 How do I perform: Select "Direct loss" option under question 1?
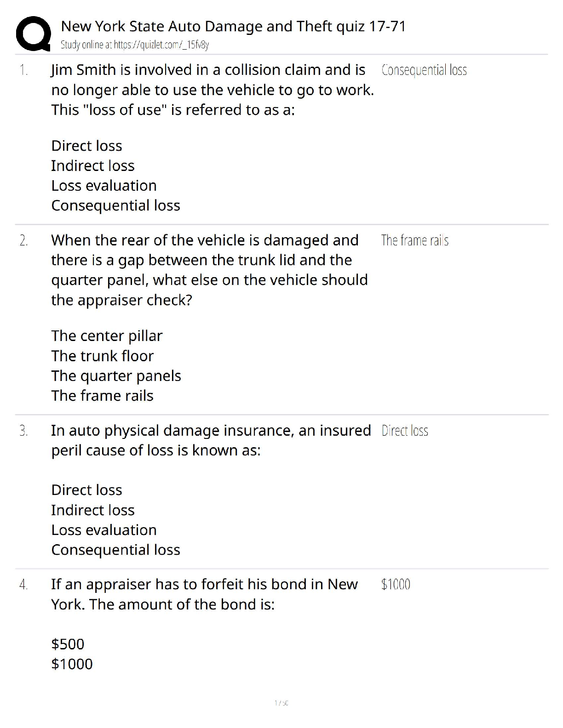pyautogui.click(x=86, y=146)
